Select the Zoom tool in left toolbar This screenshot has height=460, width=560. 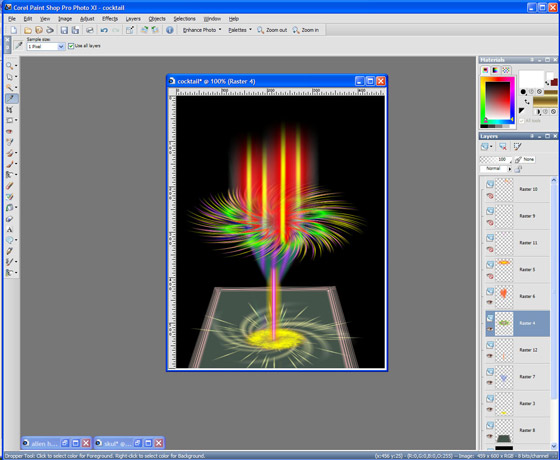tap(10, 66)
